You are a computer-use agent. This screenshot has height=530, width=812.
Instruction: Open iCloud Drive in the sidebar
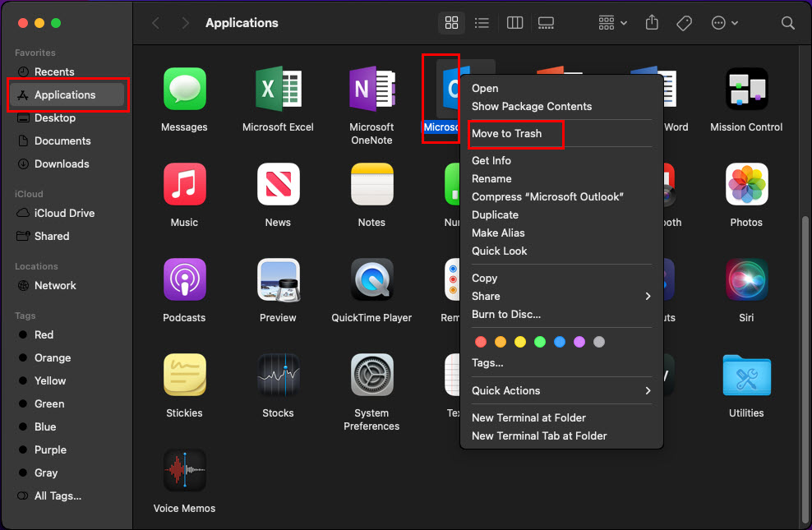67,214
